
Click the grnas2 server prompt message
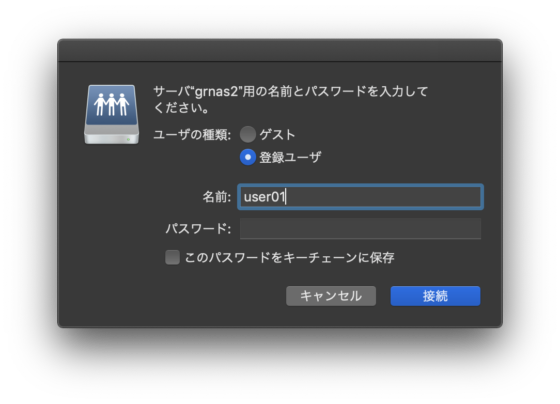tap(290, 99)
